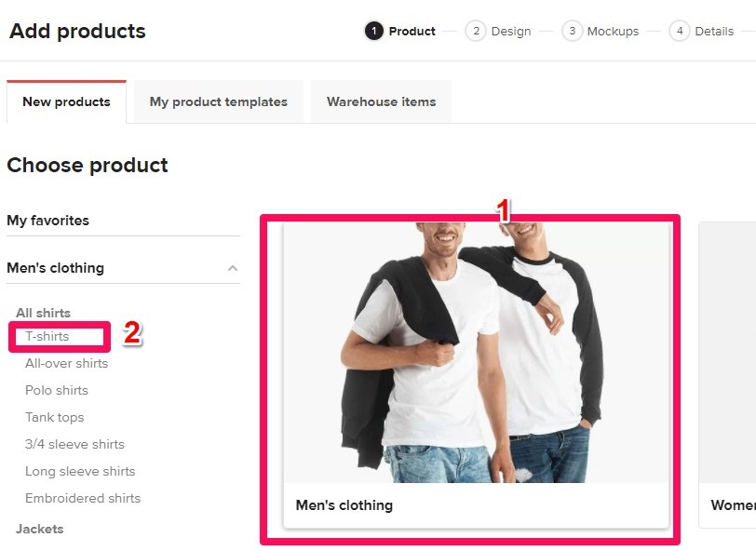Choose Tank tops category
The height and width of the screenshot is (551, 756).
[x=55, y=417]
